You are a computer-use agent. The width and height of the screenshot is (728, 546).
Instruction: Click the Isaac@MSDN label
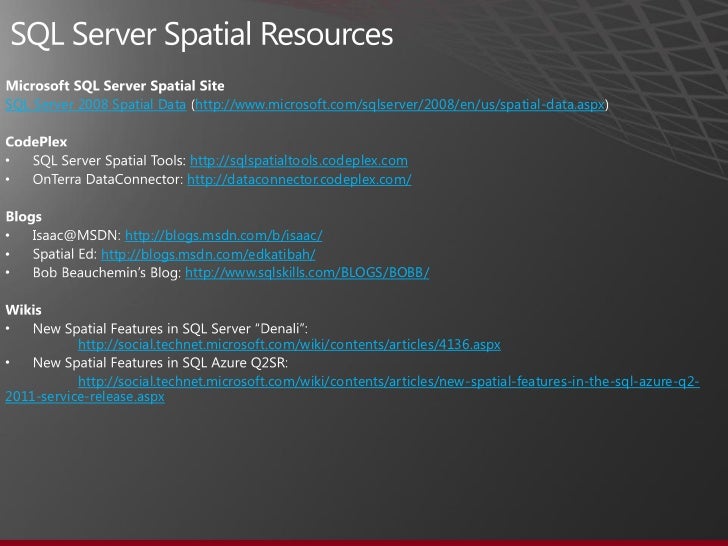tap(77, 235)
